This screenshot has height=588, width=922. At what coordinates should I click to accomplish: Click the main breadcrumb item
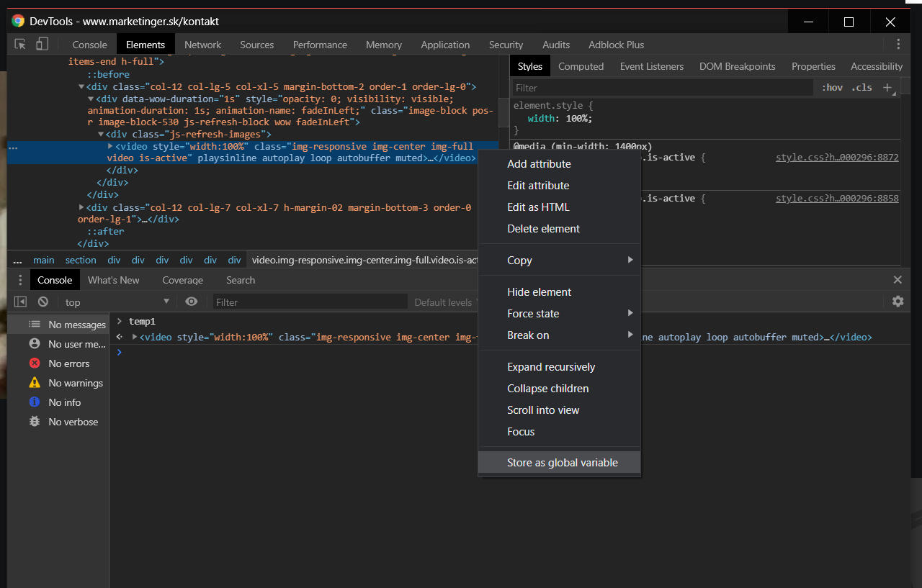point(44,260)
